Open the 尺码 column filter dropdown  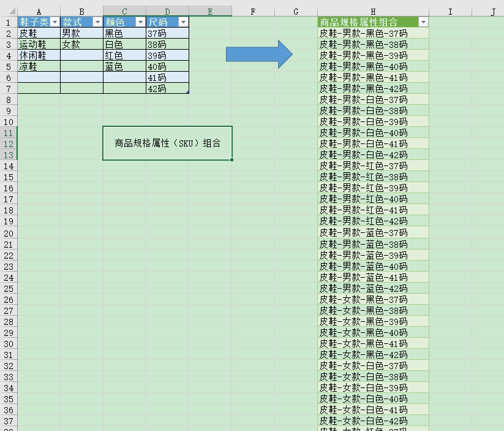coord(182,21)
